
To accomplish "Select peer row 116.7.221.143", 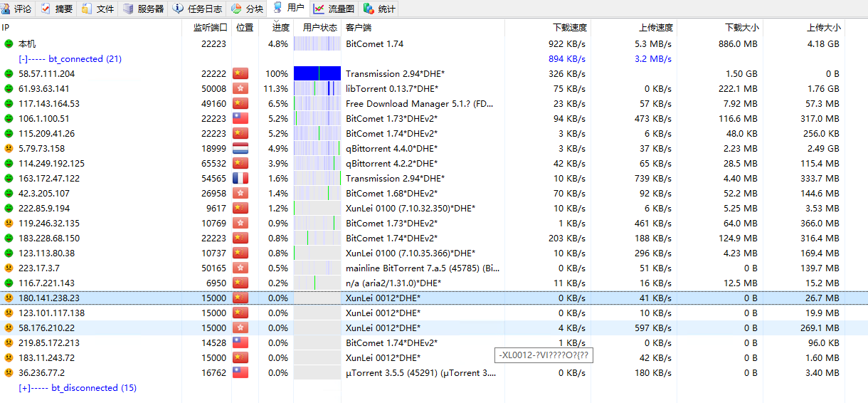I will tap(434, 283).
